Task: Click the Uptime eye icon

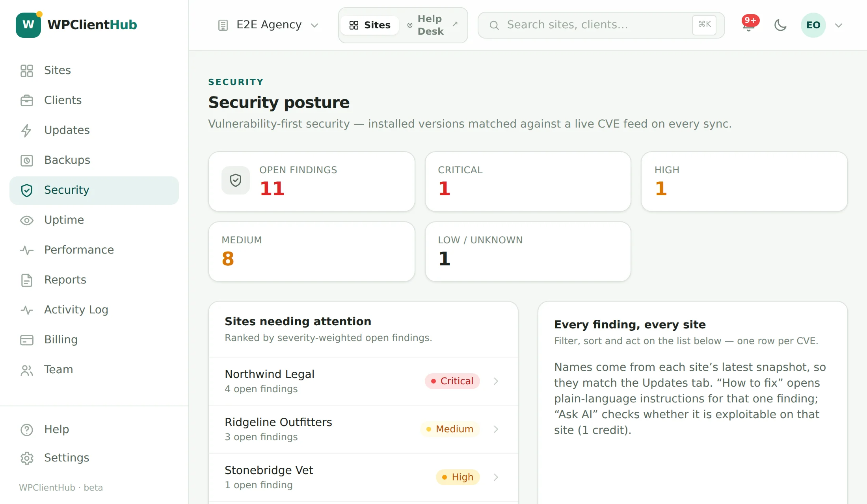Action: (26, 220)
